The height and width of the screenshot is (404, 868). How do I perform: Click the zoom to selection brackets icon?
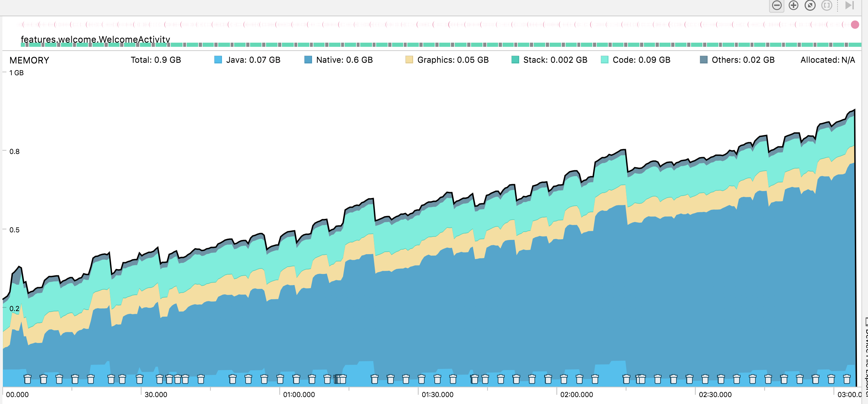click(827, 6)
